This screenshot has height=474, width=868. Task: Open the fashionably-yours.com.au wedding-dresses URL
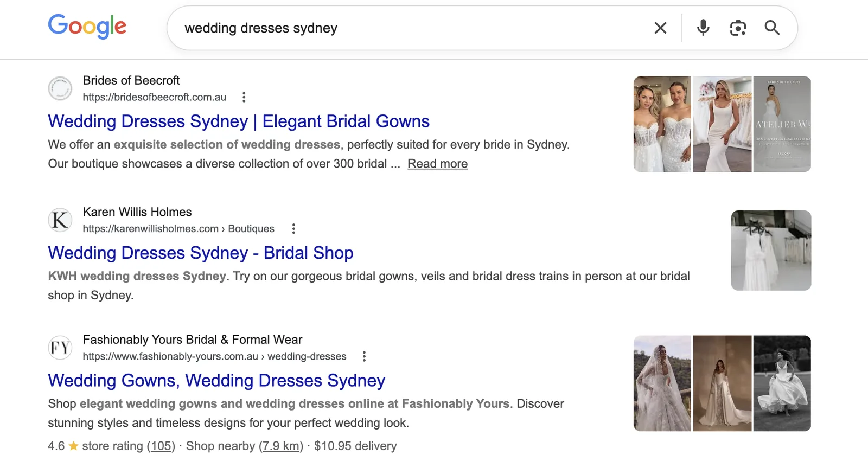(214, 356)
